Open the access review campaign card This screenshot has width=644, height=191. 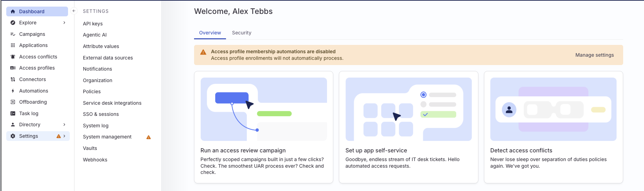click(264, 127)
